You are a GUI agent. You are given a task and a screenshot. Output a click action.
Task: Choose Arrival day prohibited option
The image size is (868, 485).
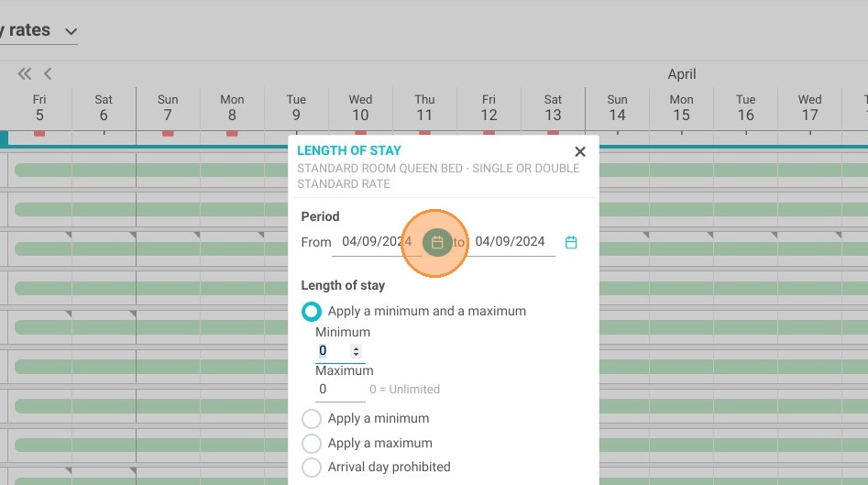(311, 468)
